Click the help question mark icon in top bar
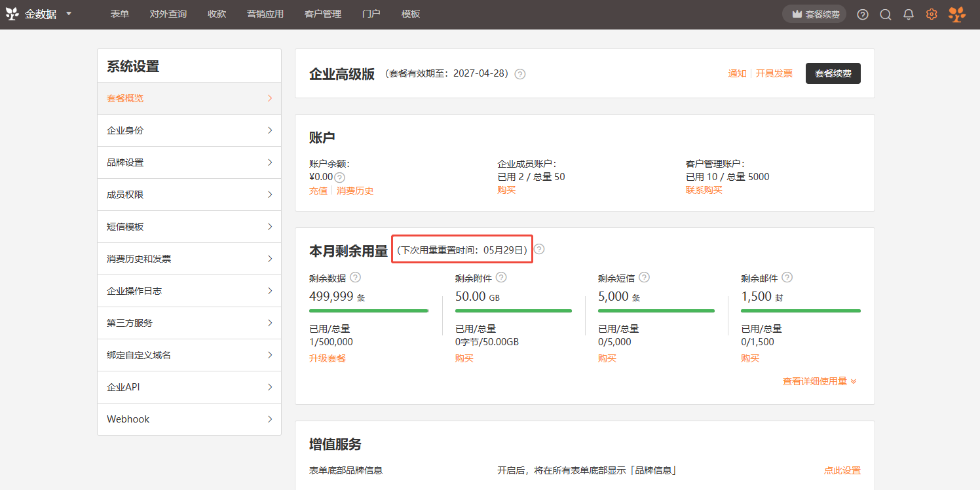This screenshot has width=980, height=490. coord(863,14)
